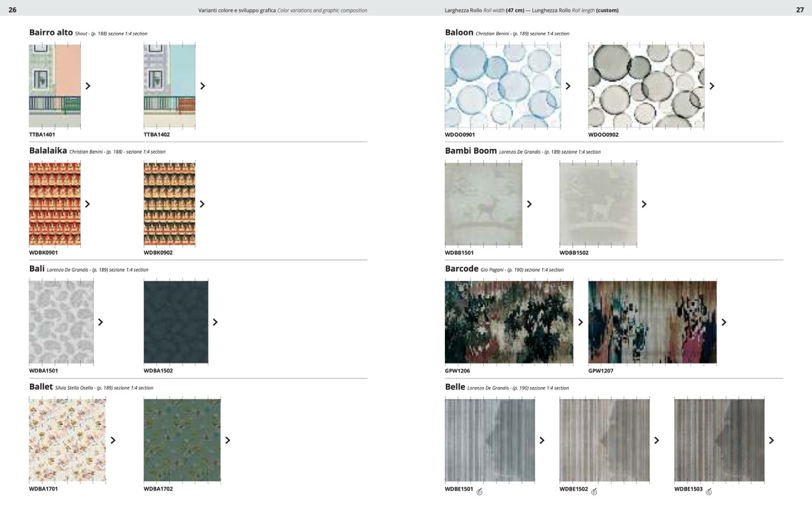The width and height of the screenshot is (812, 526).
Task: Open the blue Baloon bubbles thumbnail WDOO0901
Action: (x=502, y=86)
